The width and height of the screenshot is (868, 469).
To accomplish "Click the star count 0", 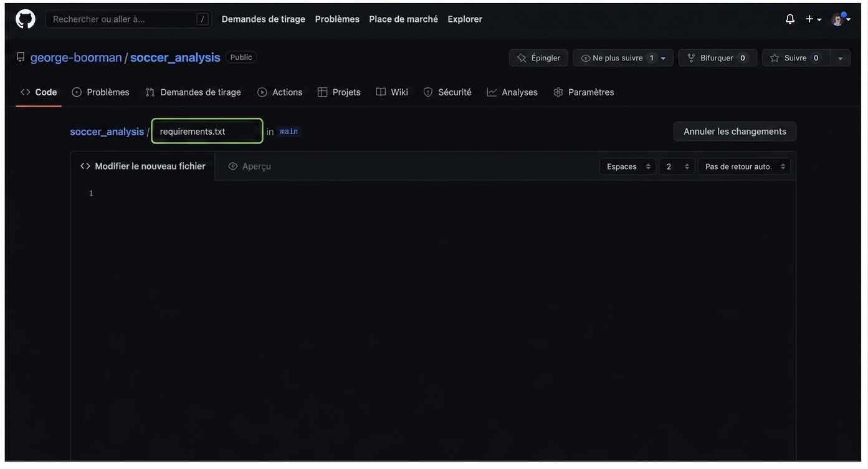I will click(x=816, y=58).
